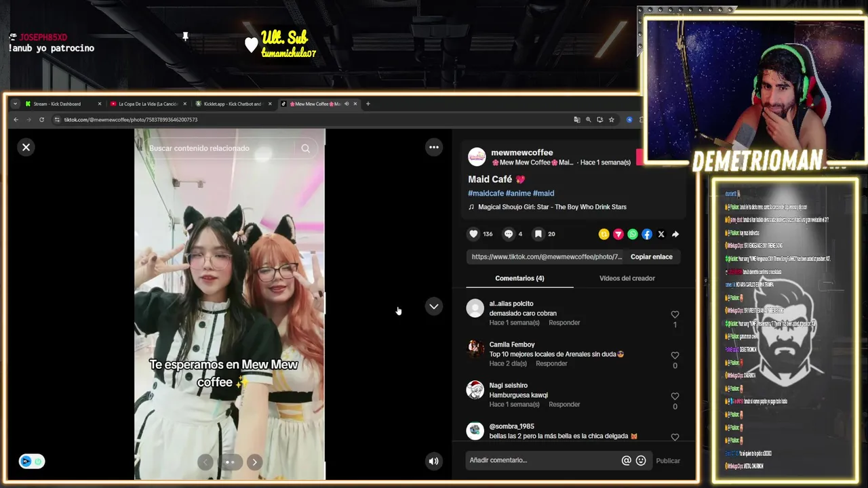The width and height of the screenshot is (868, 488).
Task: Close the 'Mew Mew Coffee' TikTok tab
Action: (x=355, y=104)
